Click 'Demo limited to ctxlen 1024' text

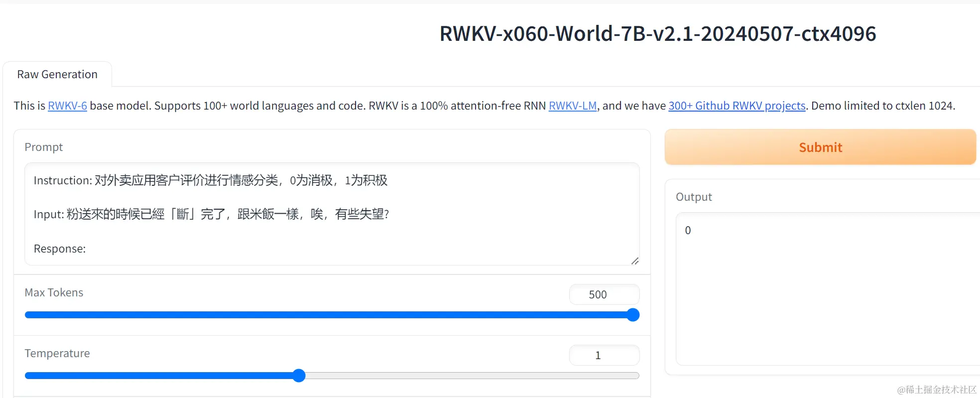point(883,106)
